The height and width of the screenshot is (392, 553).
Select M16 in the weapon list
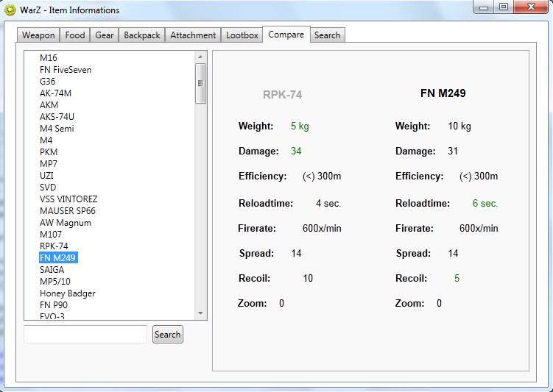tap(49, 58)
